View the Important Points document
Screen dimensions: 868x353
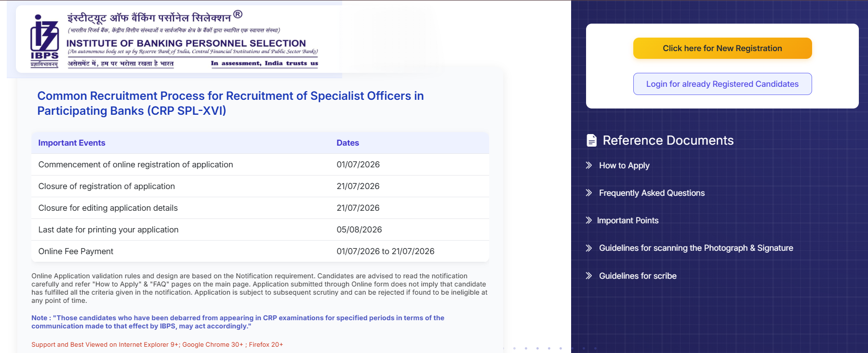coord(628,220)
